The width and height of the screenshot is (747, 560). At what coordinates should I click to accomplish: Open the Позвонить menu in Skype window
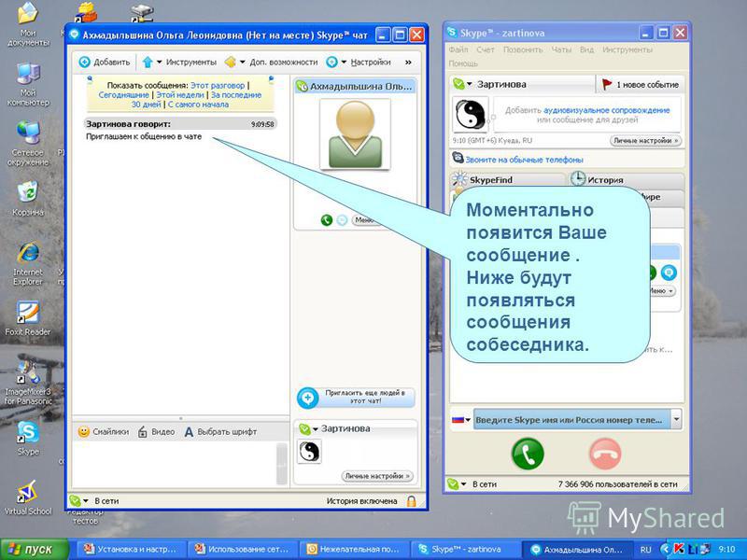click(523, 49)
